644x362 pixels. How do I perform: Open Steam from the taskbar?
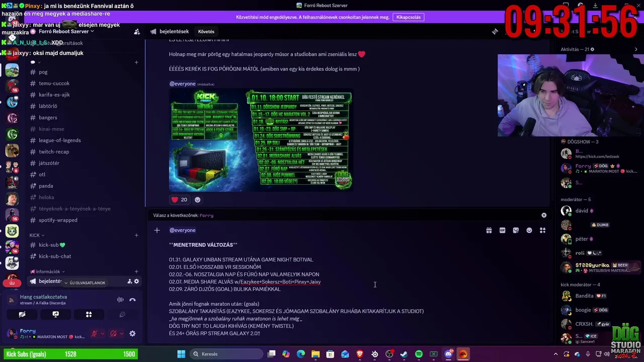tap(404, 354)
